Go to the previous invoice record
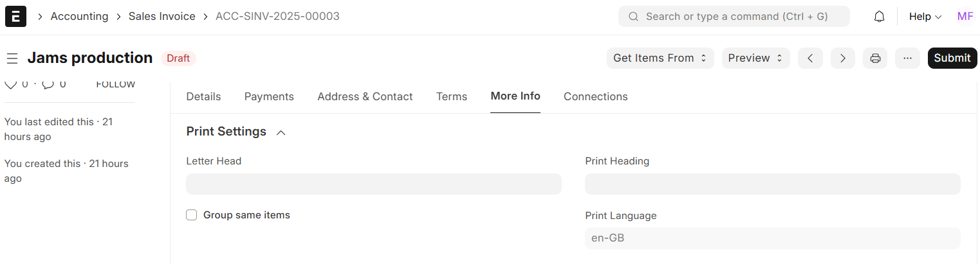The image size is (980, 264). tap(810, 58)
